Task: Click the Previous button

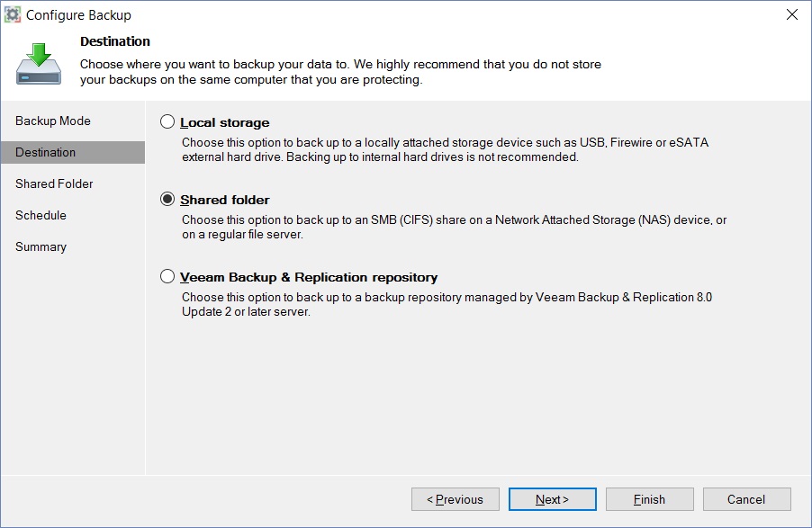Action: pyautogui.click(x=456, y=499)
